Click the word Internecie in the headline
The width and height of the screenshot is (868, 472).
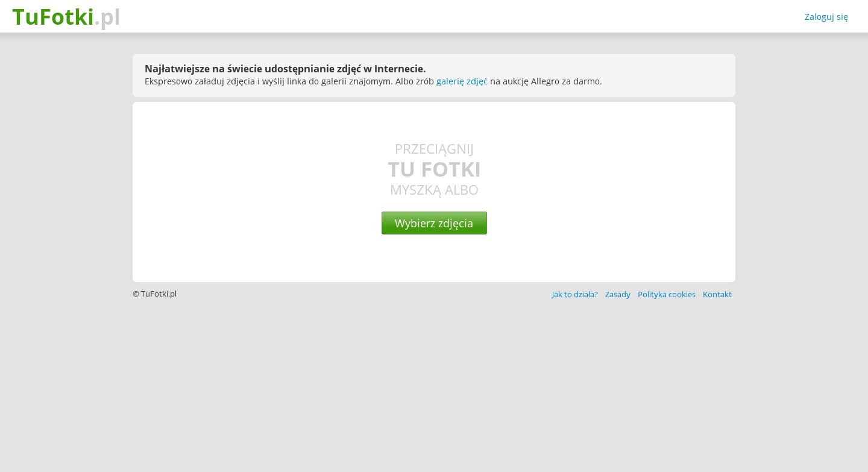pyautogui.click(x=400, y=69)
